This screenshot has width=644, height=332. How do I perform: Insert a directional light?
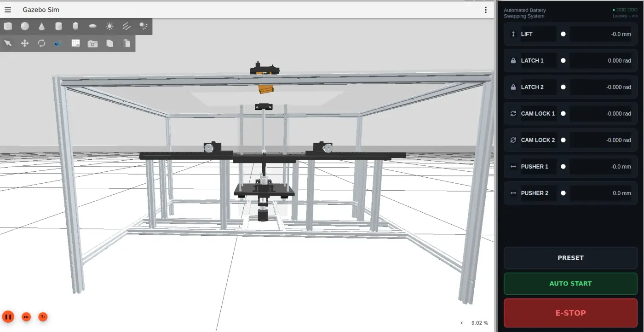[126, 26]
